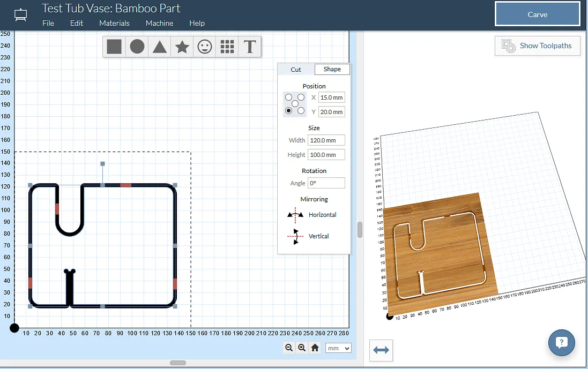The height and width of the screenshot is (369, 588).
Task: Open the smiley icon library
Action: coord(205,47)
